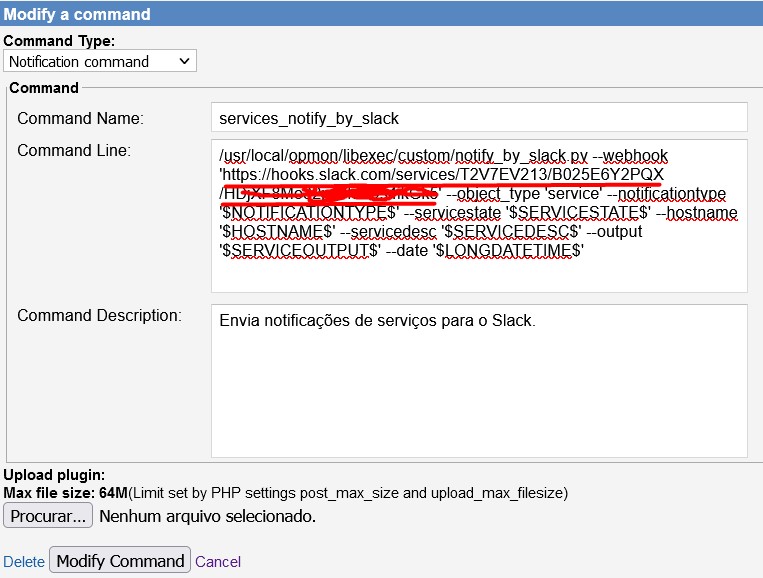
Task: Click the 'Max file size: 64M' text
Action: (x=63, y=494)
